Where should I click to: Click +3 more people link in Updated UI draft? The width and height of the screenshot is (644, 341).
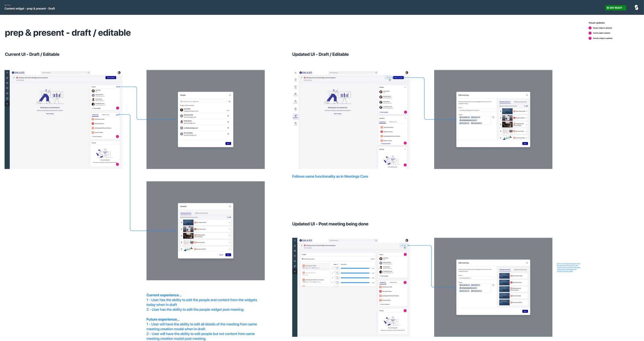click(x=384, y=112)
